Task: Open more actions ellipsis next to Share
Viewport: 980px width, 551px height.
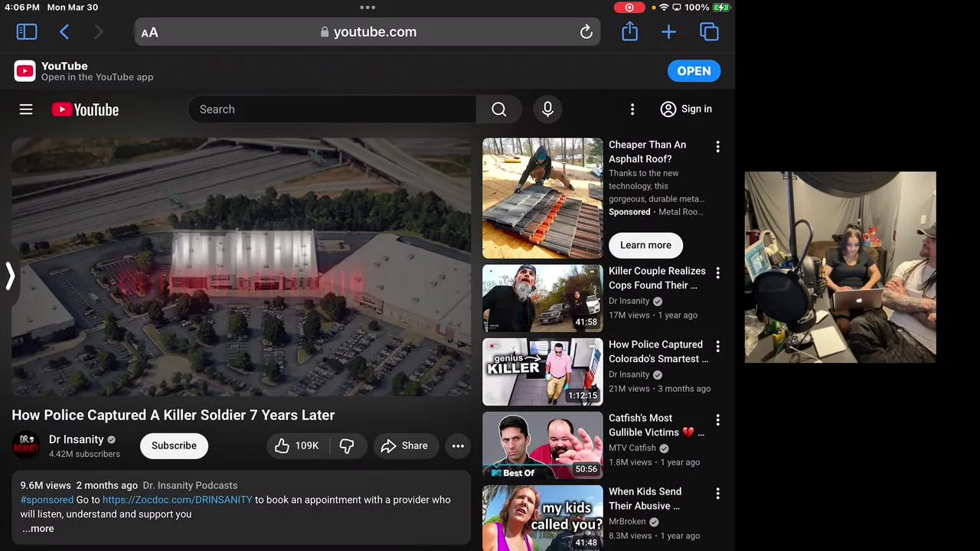Action: point(458,445)
